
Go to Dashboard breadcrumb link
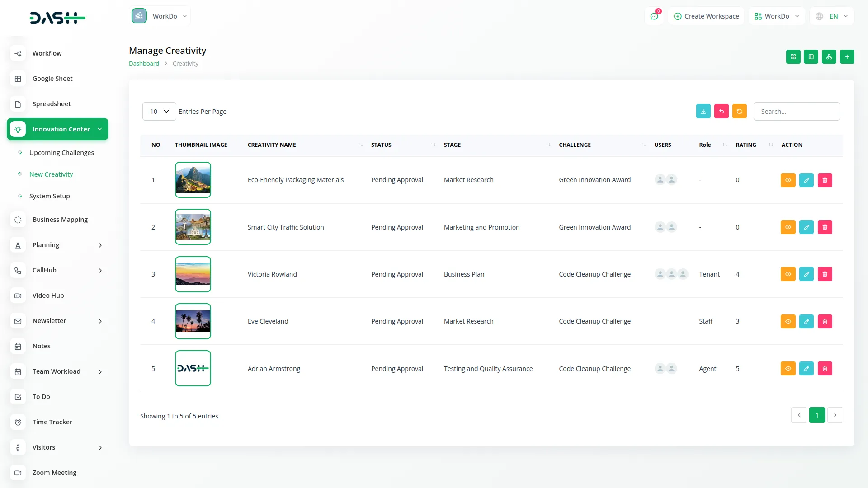(x=144, y=64)
